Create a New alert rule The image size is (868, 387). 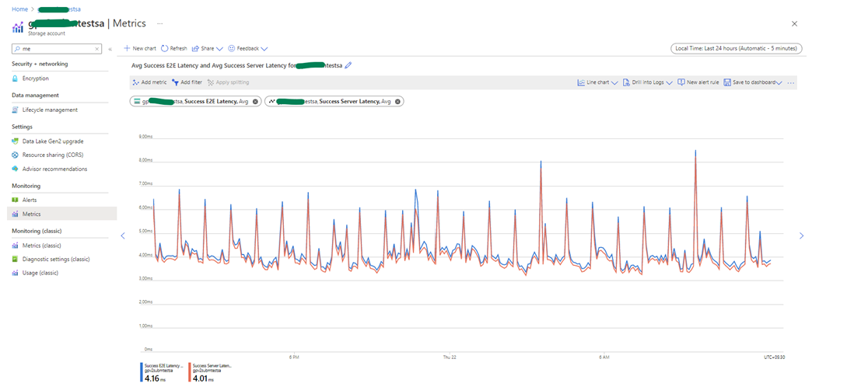[x=698, y=82]
